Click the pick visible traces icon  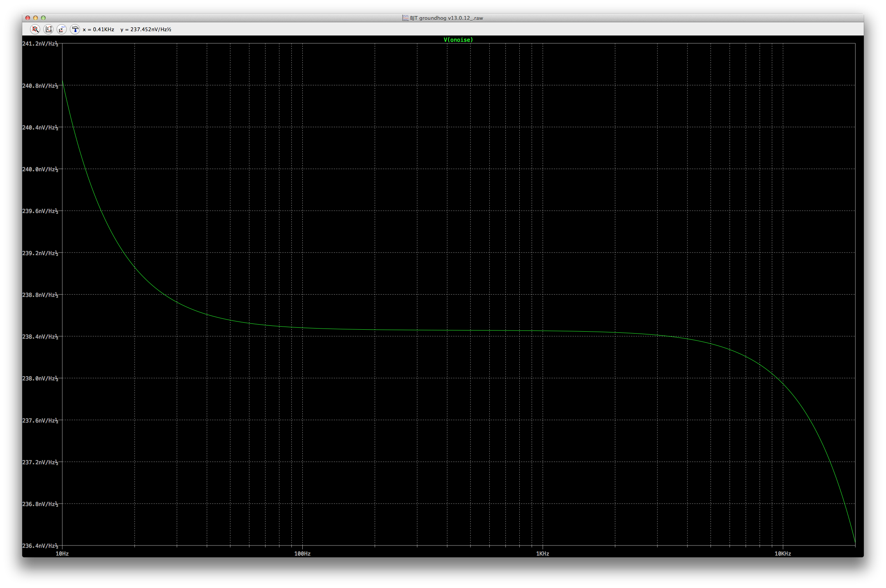click(x=61, y=29)
